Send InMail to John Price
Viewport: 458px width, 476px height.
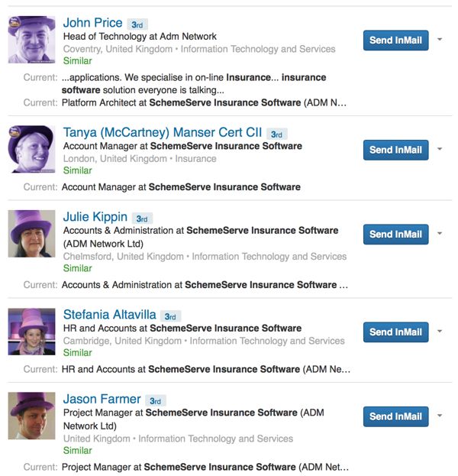tap(395, 40)
